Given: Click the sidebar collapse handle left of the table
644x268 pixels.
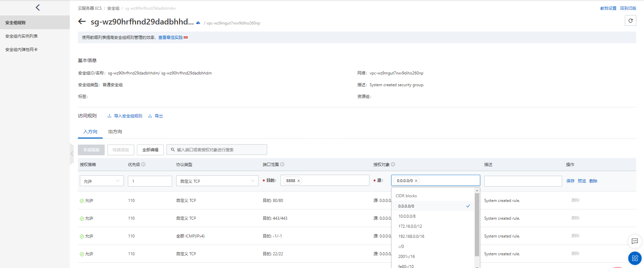Looking at the screenshot, I should coord(72,154).
